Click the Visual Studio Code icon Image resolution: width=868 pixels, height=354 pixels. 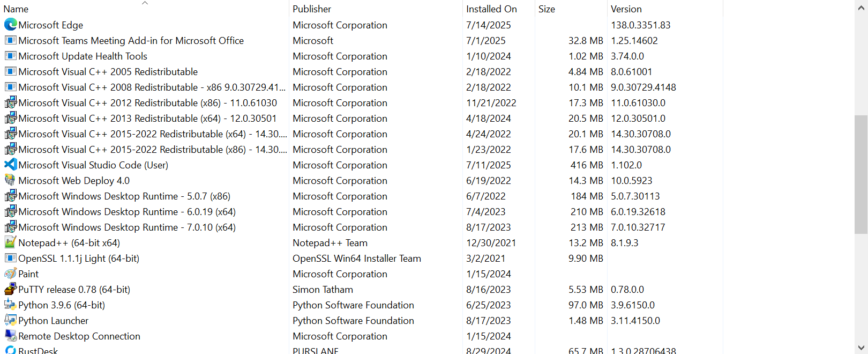[10, 165]
